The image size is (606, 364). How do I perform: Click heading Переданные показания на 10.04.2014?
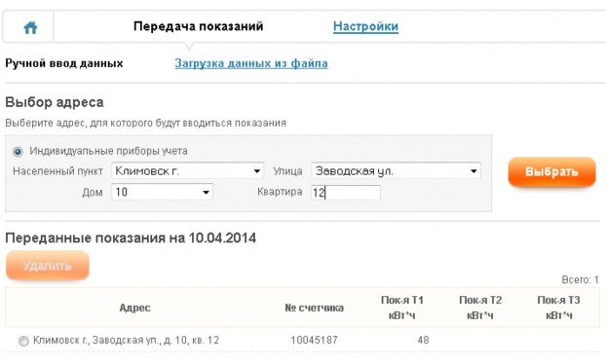coord(131,237)
